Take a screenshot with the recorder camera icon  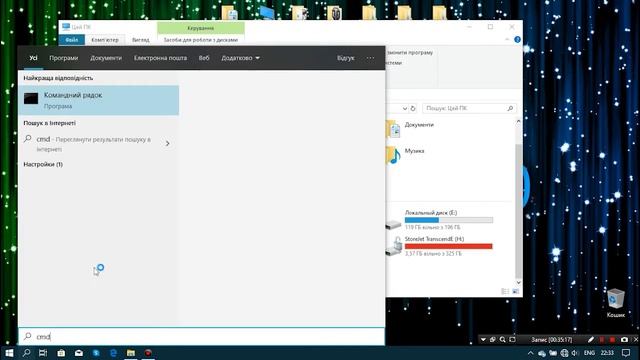pyautogui.click(x=624, y=340)
